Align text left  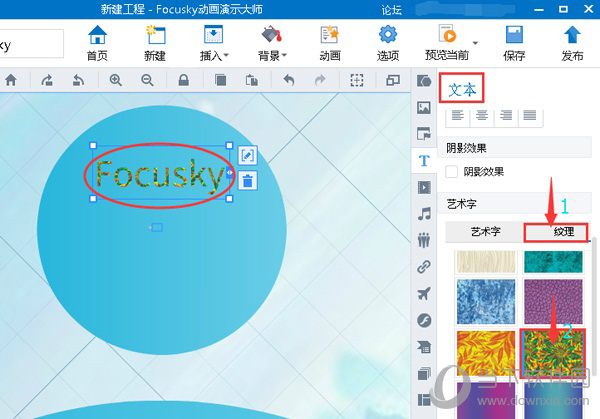(x=458, y=115)
